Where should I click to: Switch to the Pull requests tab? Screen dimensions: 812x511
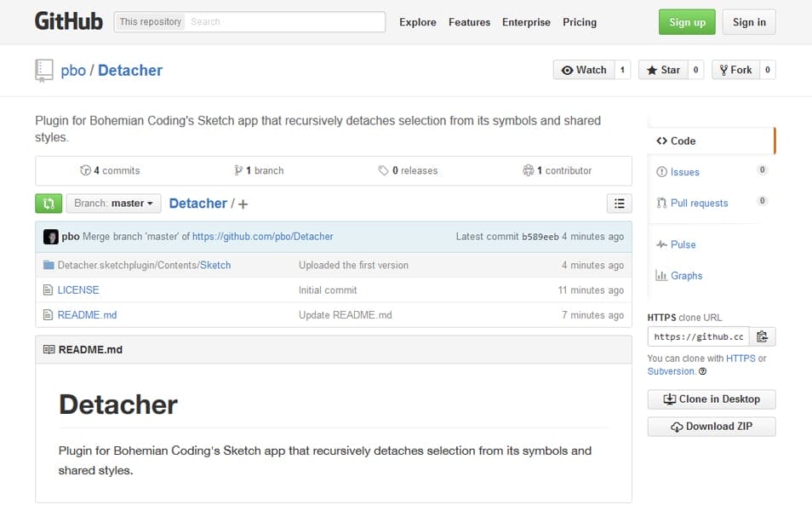click(699, 203)
